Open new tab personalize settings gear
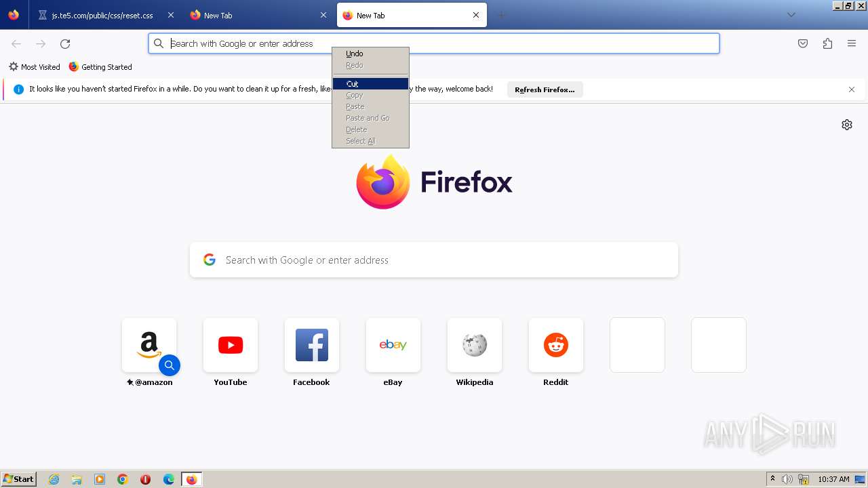Image resolution: width=868 pixels, height=488 pixels. coord(847,125)
